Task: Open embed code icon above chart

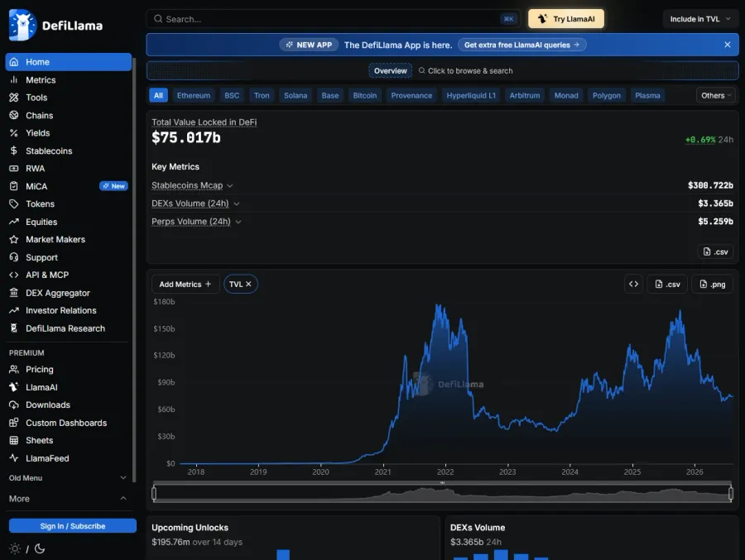Action: 633,284
